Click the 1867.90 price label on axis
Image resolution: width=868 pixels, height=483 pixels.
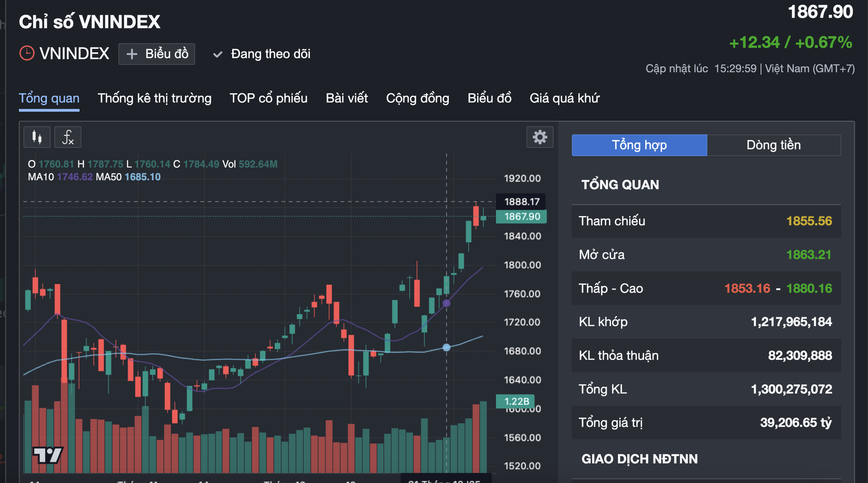tap(522, 217)
